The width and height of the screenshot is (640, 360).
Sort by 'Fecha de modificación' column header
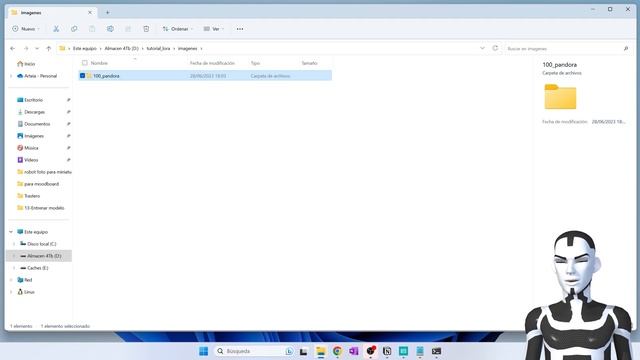coord(212,63)
